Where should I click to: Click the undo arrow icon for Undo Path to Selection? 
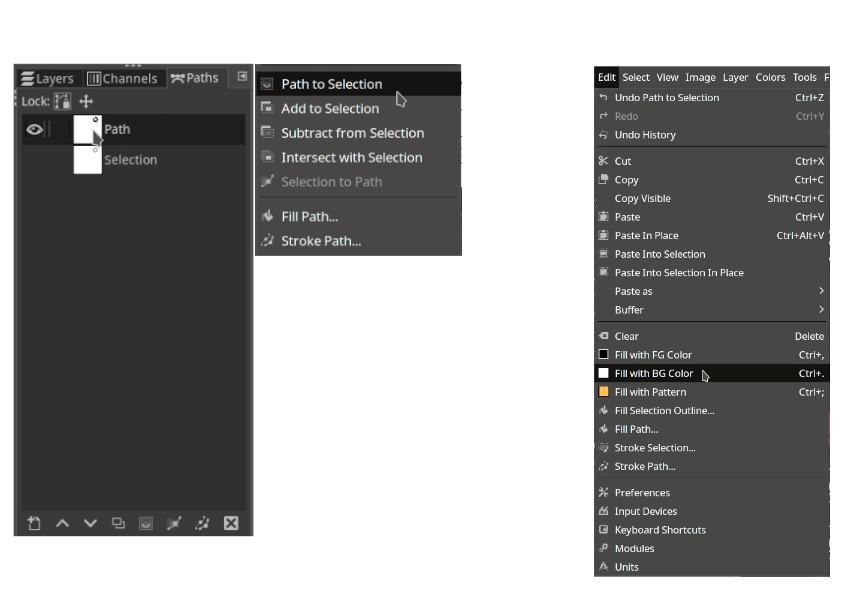603,98
